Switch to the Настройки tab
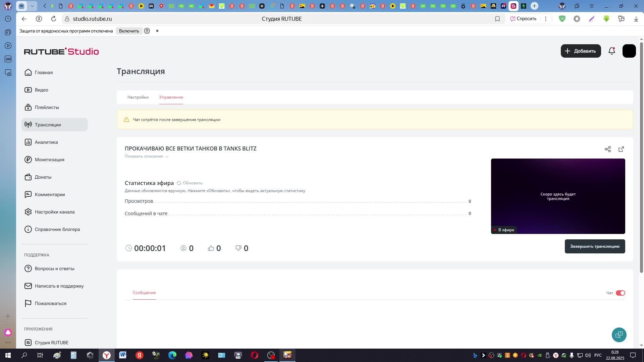Screen dimensions: 644x362 (x=138, y=97)
